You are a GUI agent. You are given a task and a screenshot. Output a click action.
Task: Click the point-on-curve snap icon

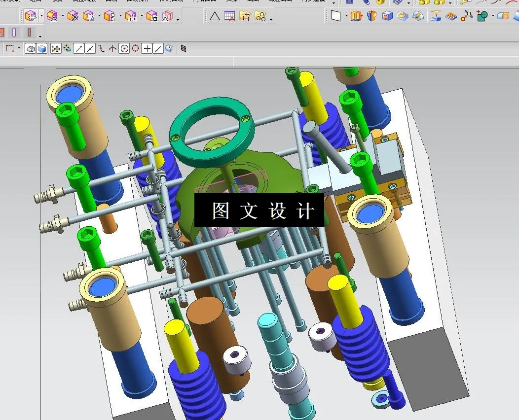coord(157,48)
